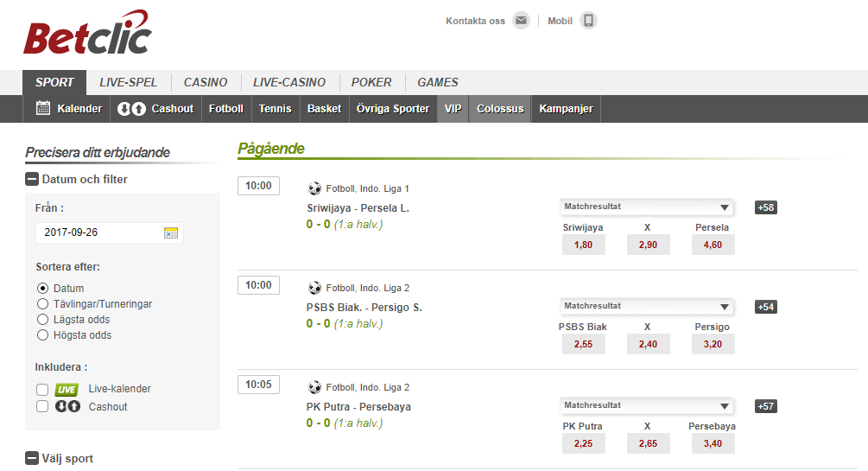Open the LIVE-SPEL tab

click(129, 83)
